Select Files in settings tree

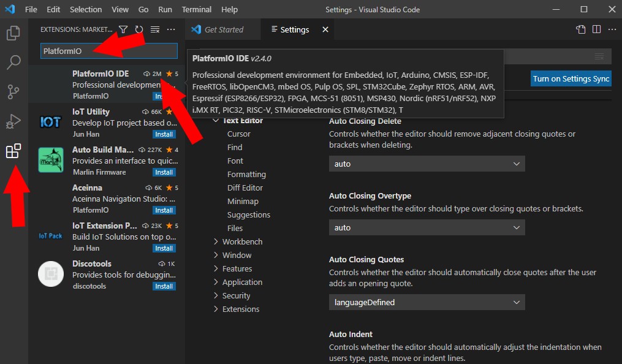(x=235, y=229)
